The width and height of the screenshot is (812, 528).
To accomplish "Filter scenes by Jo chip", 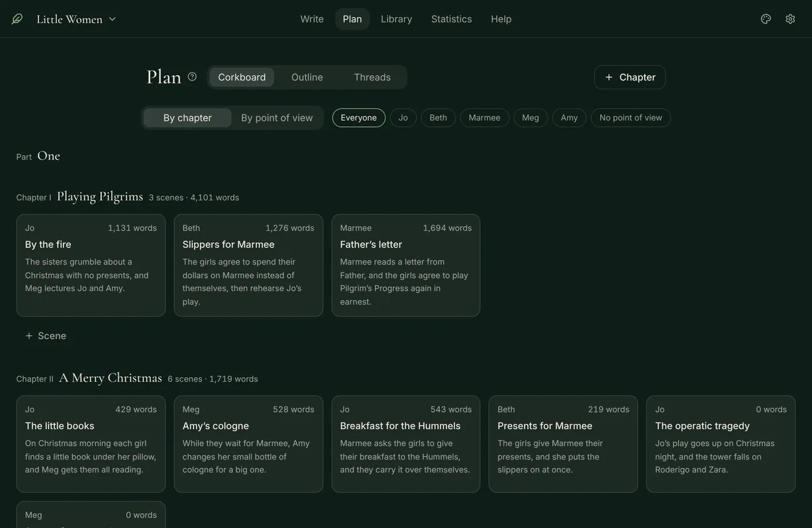I will [403, 118].
